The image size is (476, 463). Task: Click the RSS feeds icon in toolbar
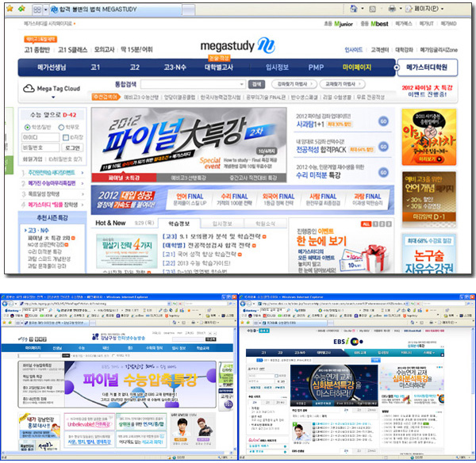click(373, 9)
